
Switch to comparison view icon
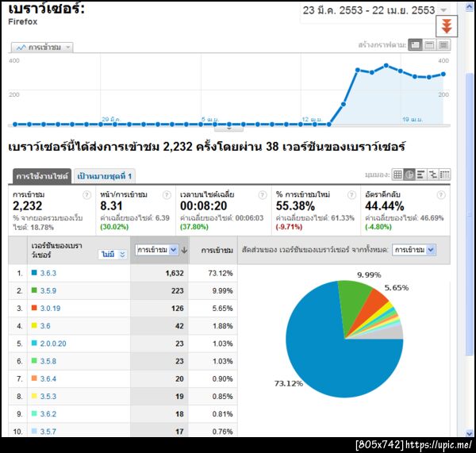coord(432,175)
